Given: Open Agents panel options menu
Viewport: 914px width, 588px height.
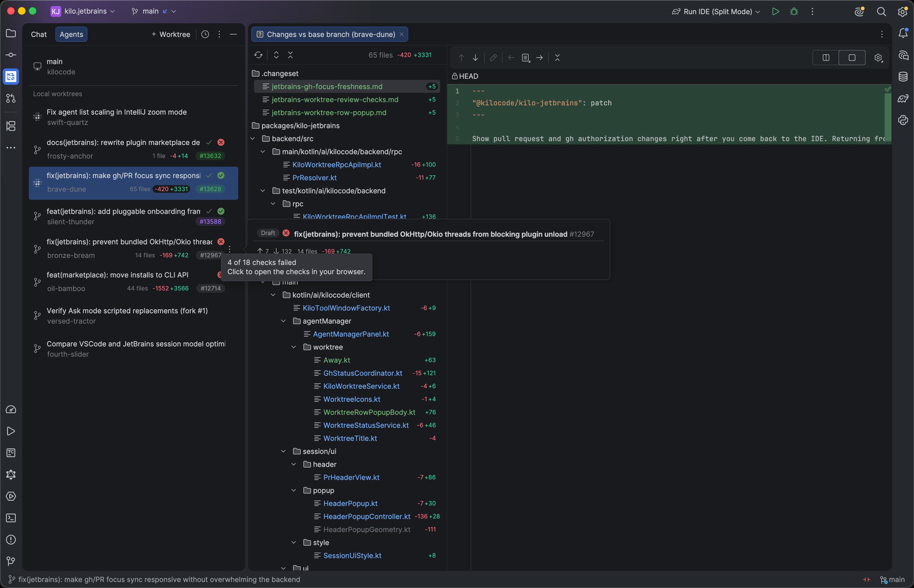Looking at the screenshot, I should 219,34.
